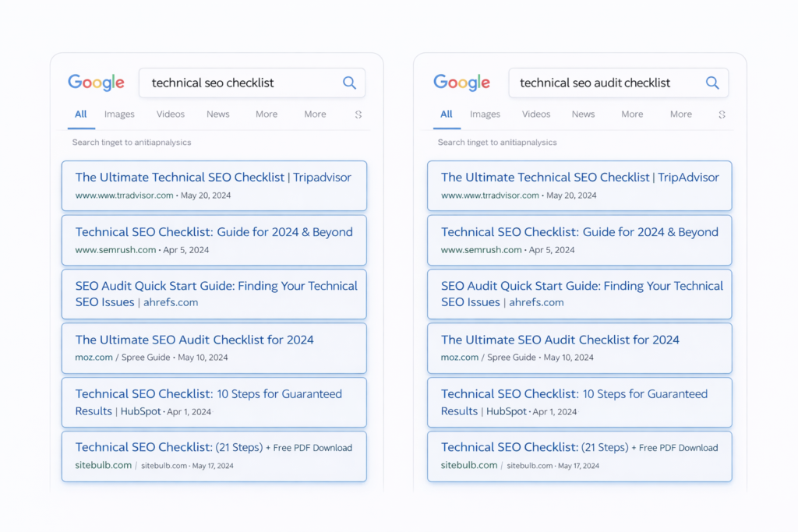Open the More dropdown in the left panel
The height and width of the screenshot is (532, 798).
266,114
